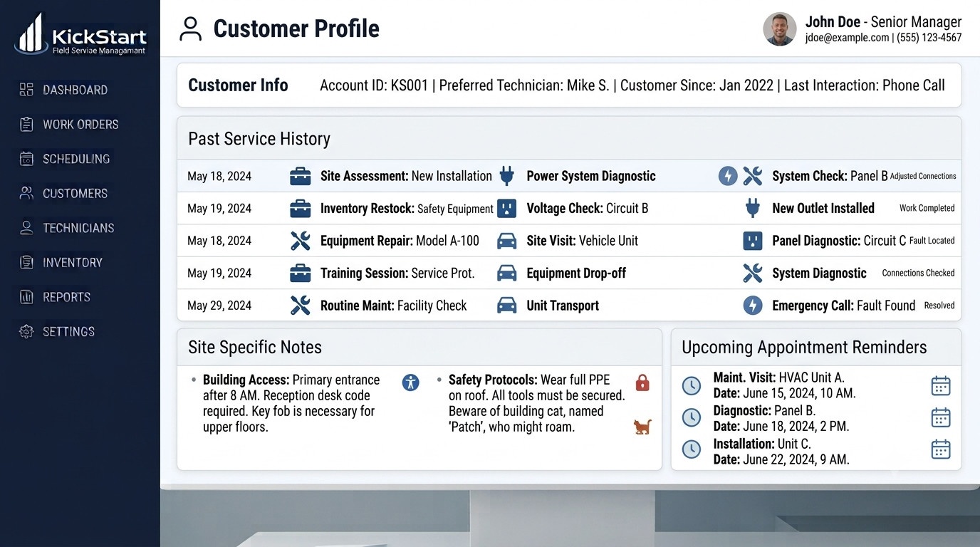Select 'Emergency Call: Fault Found' entry
The width and height of the screenshot is (980, 547).
pos(844,306)
